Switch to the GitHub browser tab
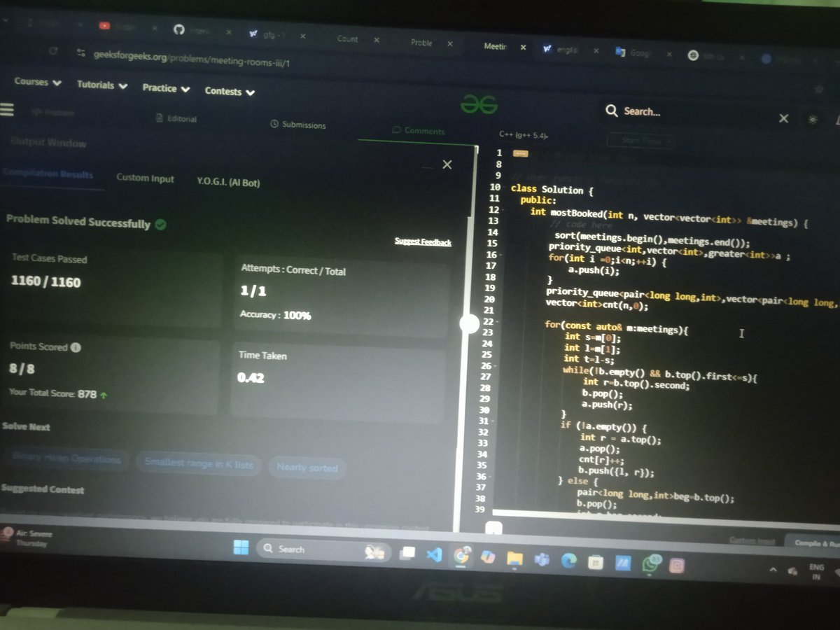The image size is (840, 630). point(202,31)
